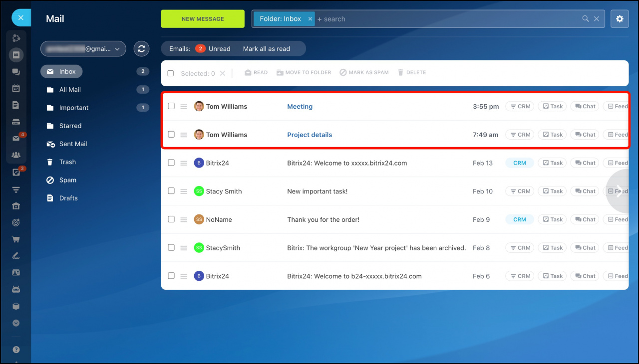Open the box inventory icon in left rail

16,306
